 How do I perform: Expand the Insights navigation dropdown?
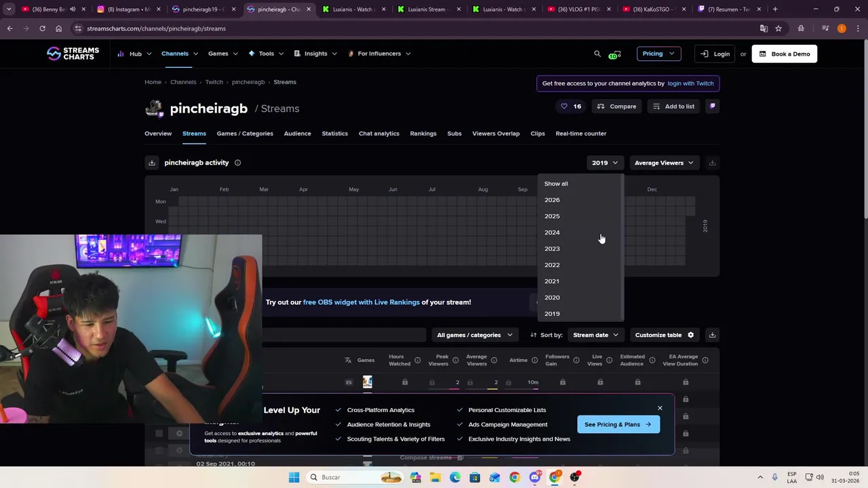click(315, 54)
